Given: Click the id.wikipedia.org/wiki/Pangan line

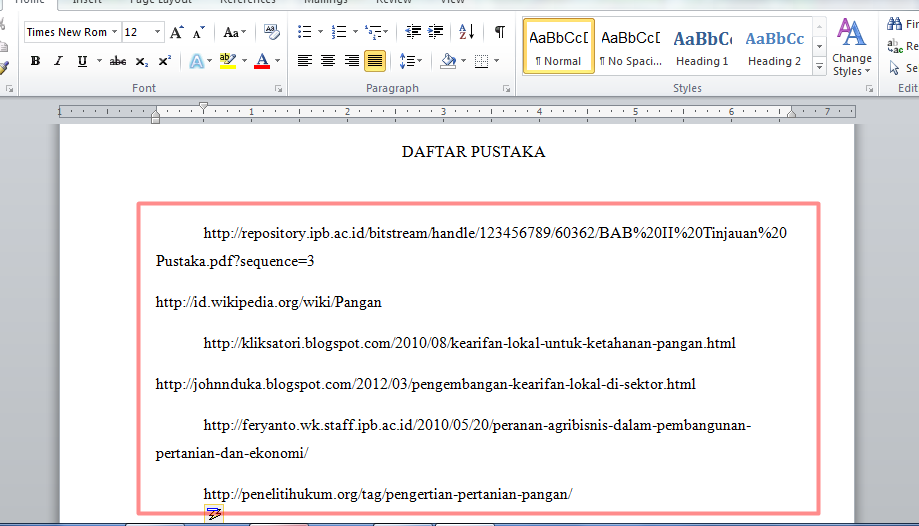Looking at the screenshot, I should 268,302.
